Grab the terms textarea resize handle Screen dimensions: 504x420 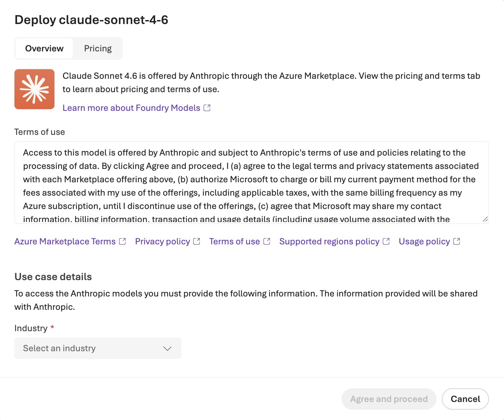coord(485,219)
